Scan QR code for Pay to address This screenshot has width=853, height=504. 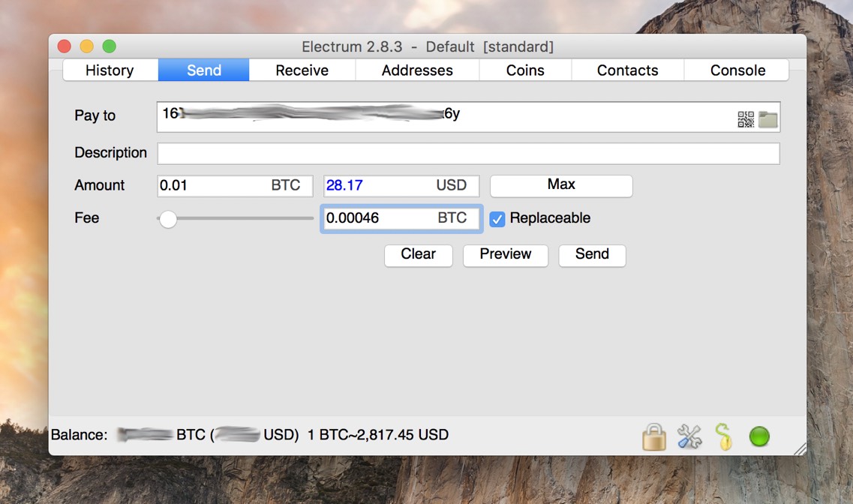tap(745, 119)
